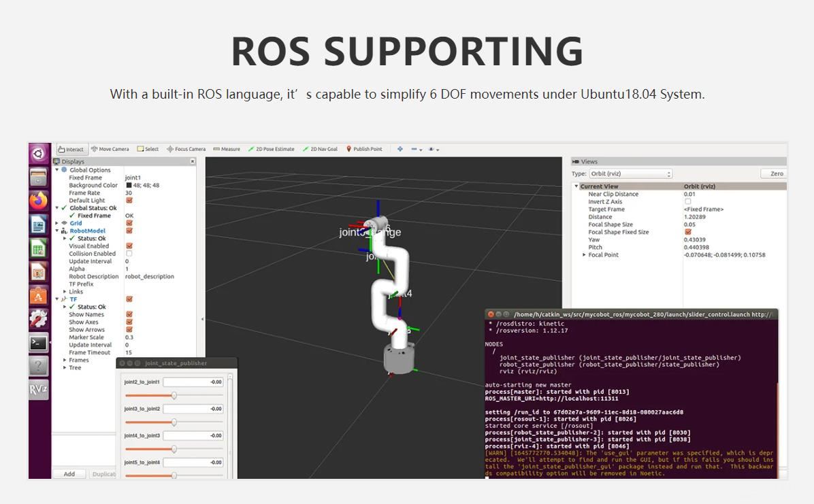This screenshot has width=814, height=504.
Task: Open LibreOffice Calc from dock
Action: point(38,249)
